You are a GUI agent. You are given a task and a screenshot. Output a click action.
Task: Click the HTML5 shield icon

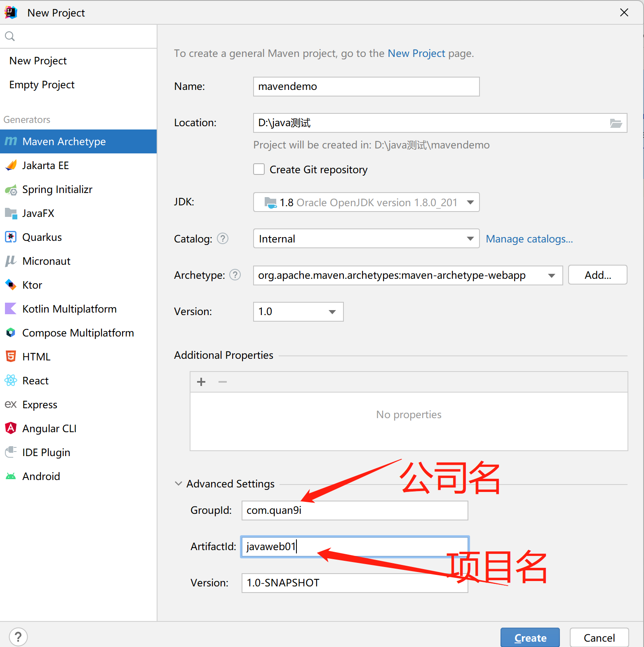coord(11,357)
